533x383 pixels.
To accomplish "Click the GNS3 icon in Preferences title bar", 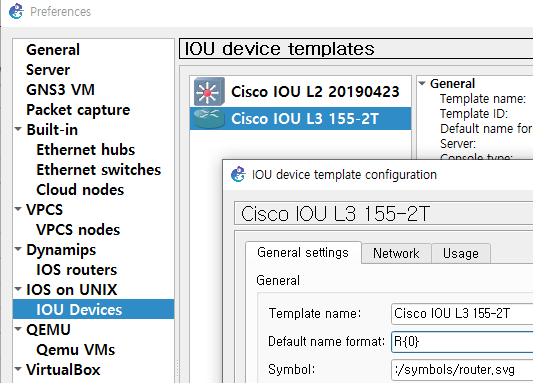I will [x=16, y=11].
